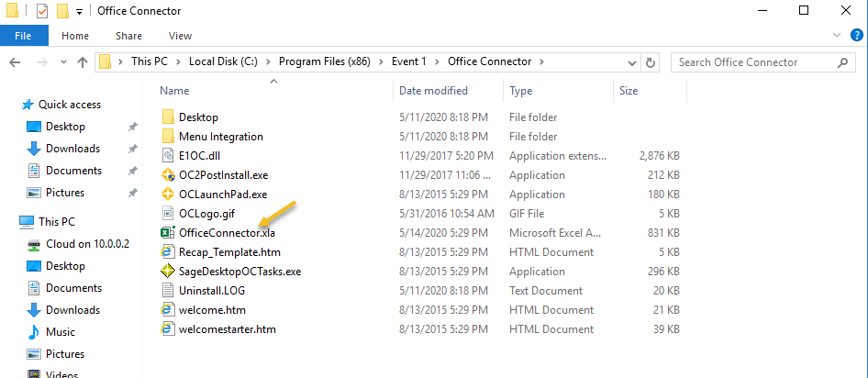The height and width of the screenshot is (378, 868).
Task: Expand the chevron after Event 1 in path
Action: coord(438,61)
